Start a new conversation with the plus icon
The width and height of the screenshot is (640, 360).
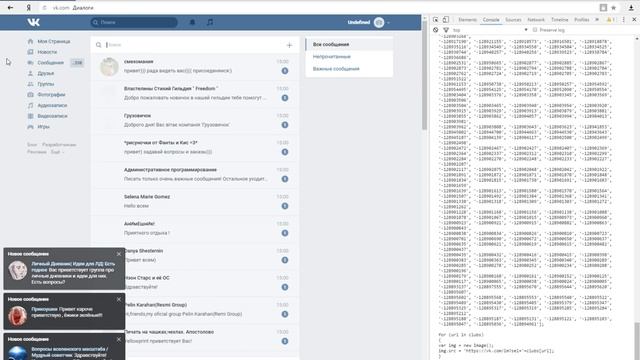(x=289, y=45)
